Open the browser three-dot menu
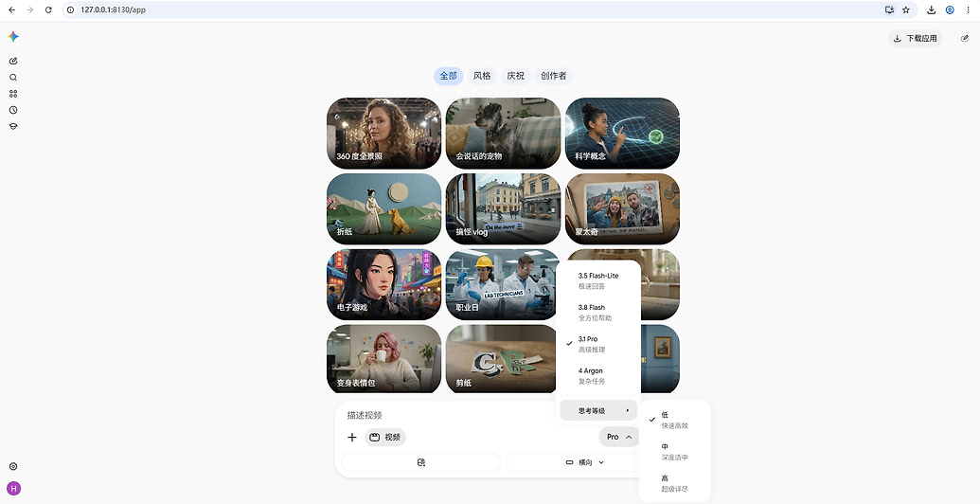This screenshot has width=980, height=504. pos(968,10)
